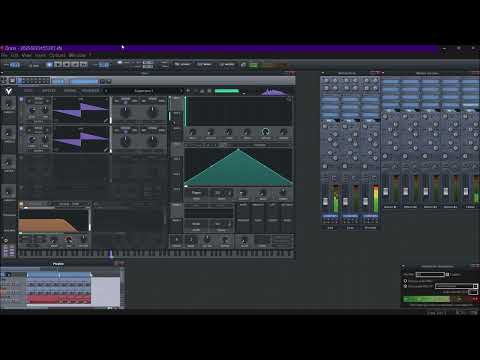Open the LFO Trigger mode dropdown

click(x=196, y=193)
